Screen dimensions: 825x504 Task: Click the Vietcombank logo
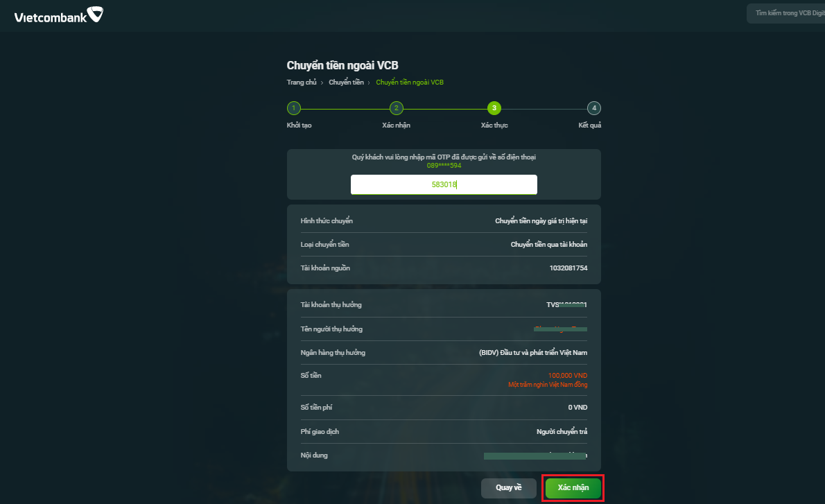[x=58, y=15]
